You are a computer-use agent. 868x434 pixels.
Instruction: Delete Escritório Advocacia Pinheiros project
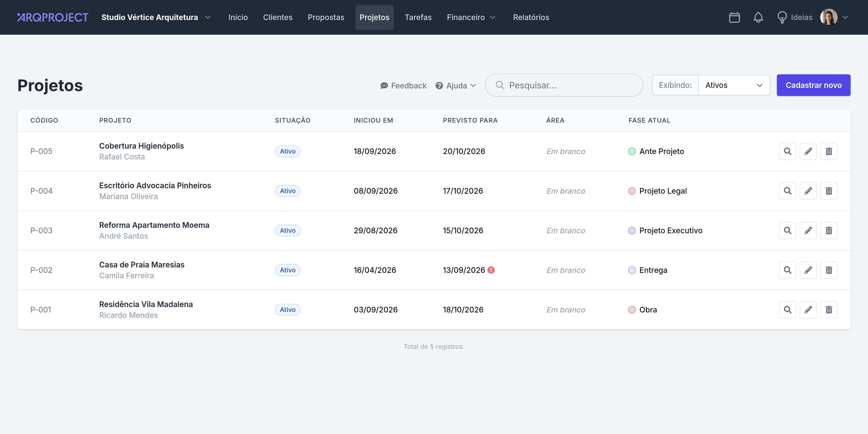pyautogui.click(x=829, y=191)
